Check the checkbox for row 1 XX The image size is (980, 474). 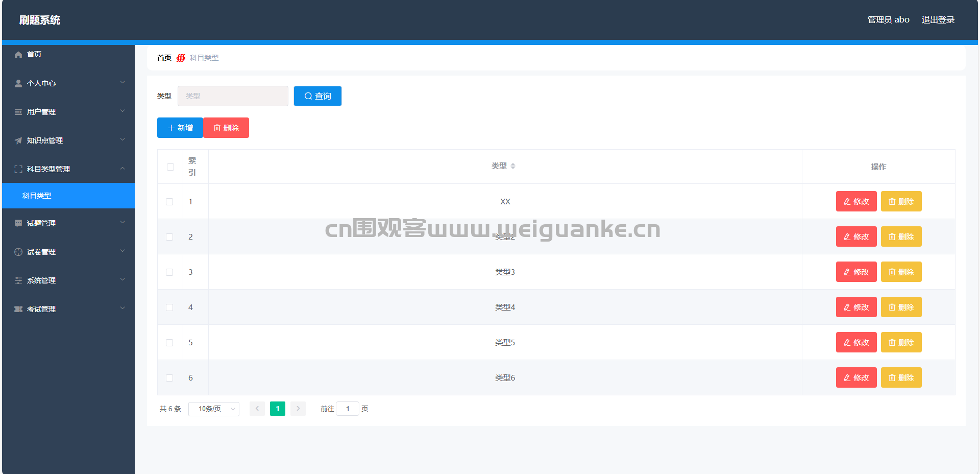click(169, 202)
